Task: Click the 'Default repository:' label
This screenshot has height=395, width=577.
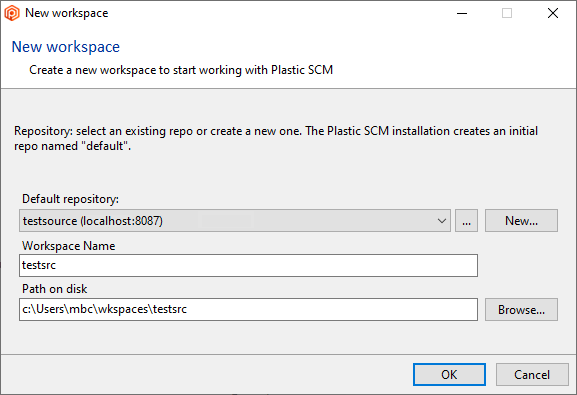Action: click(x=70, y=199)
